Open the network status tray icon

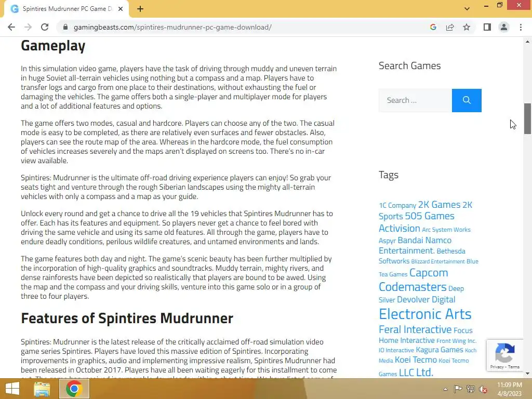pyautogui.click(x=471, y=389)
